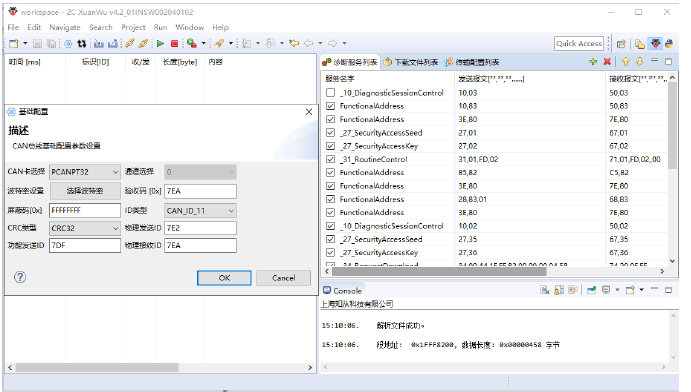Open the Project menu

(133, 27)
